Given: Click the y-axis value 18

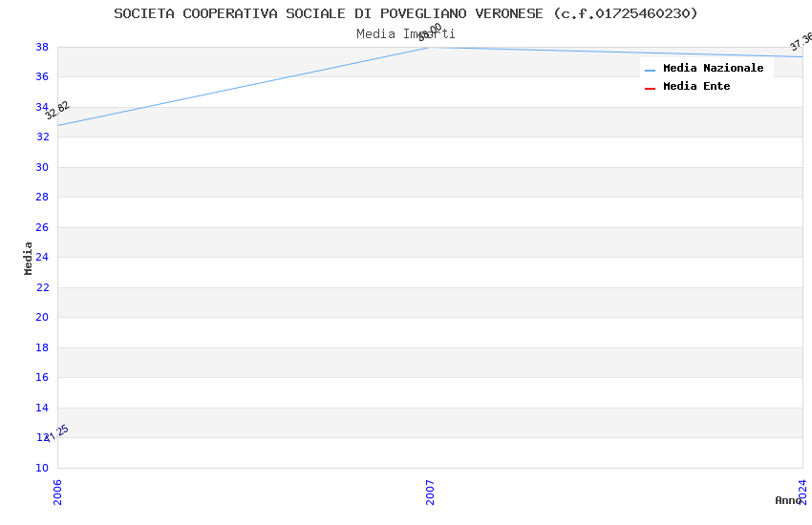Looking at the screenshot, I should click(x=42, y=347).
